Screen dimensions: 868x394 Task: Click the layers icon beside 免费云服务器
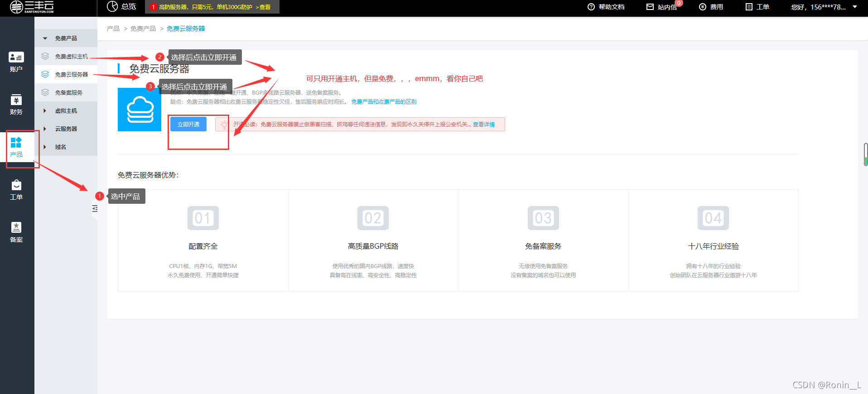pos(45,74)
